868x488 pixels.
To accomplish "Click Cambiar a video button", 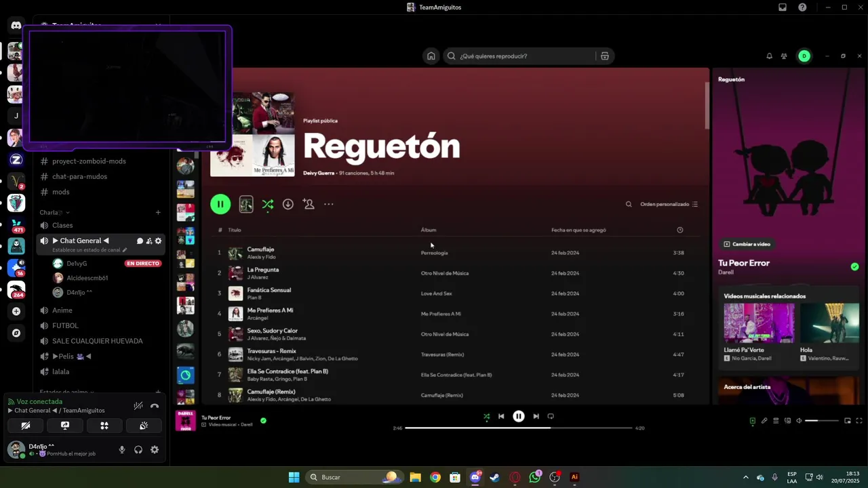I will [747, 244].
